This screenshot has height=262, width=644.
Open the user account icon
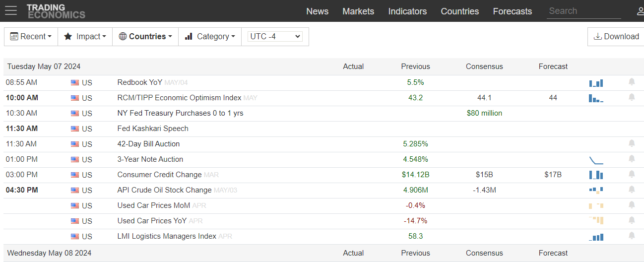[640, 11]
